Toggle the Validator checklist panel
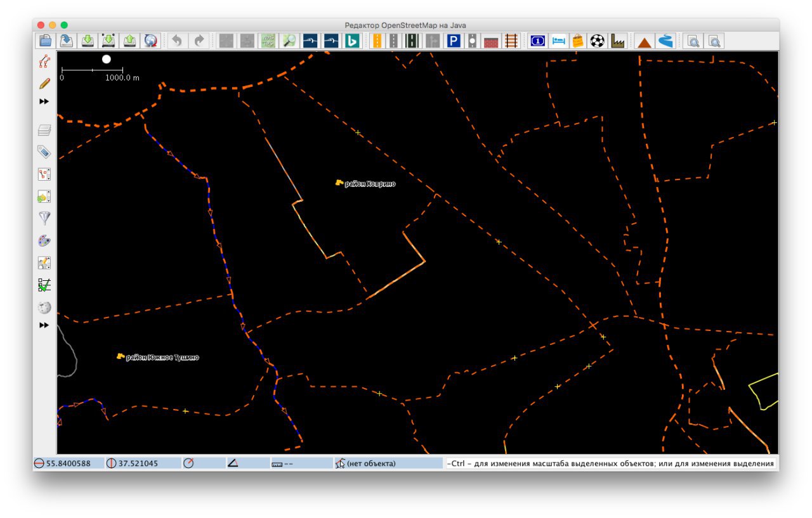Image resolution: width=812 pixels, height=518 pixels. [44, 285]
